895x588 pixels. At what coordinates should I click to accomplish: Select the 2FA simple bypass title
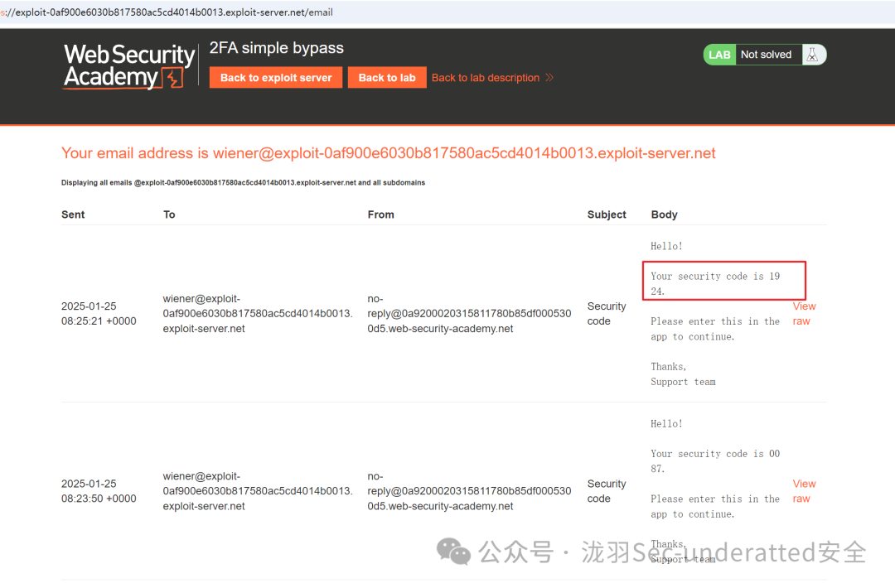[276, 48]
